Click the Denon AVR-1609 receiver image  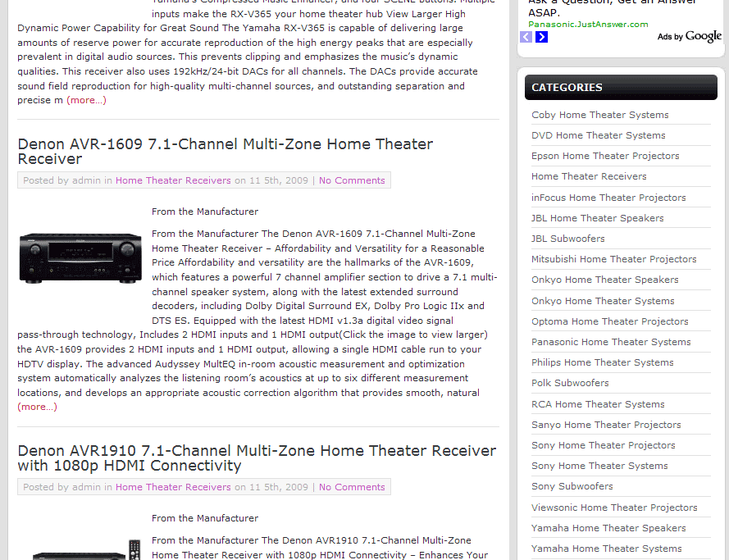(80, 258)
